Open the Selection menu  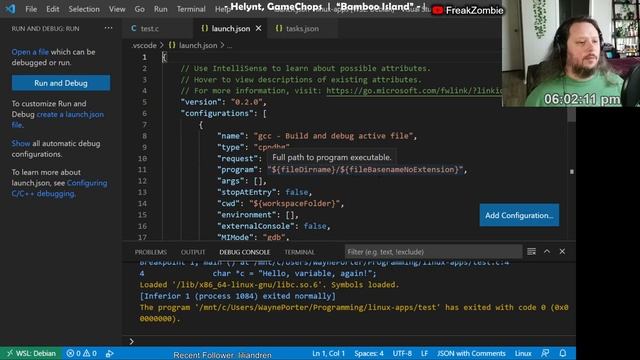coord(84,9)
